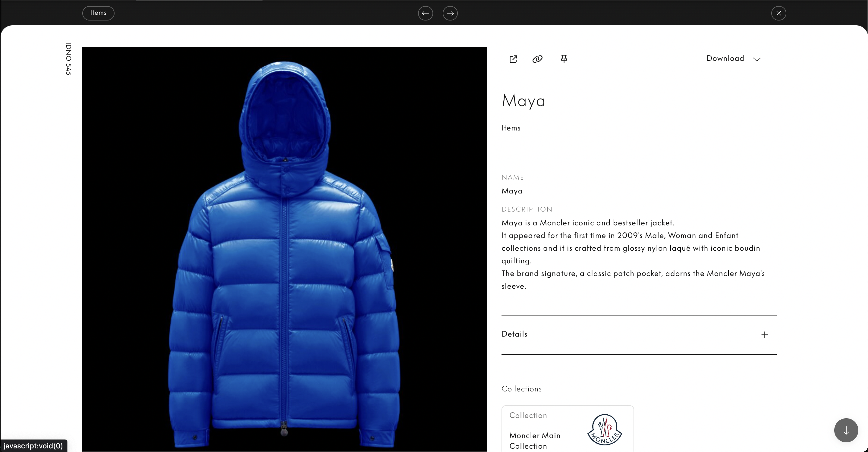Open item in new window icon
868x452 pixels.
(x=513, y=59)
